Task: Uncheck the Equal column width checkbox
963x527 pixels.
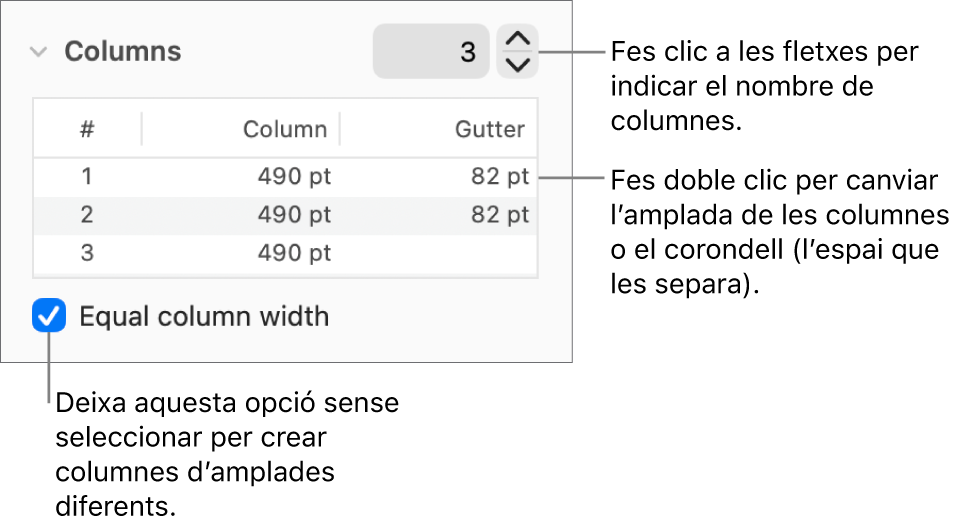Action: (48, 317)
